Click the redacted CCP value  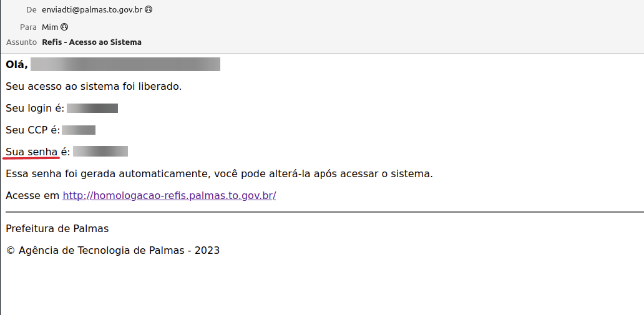click(x=79, y=130)
